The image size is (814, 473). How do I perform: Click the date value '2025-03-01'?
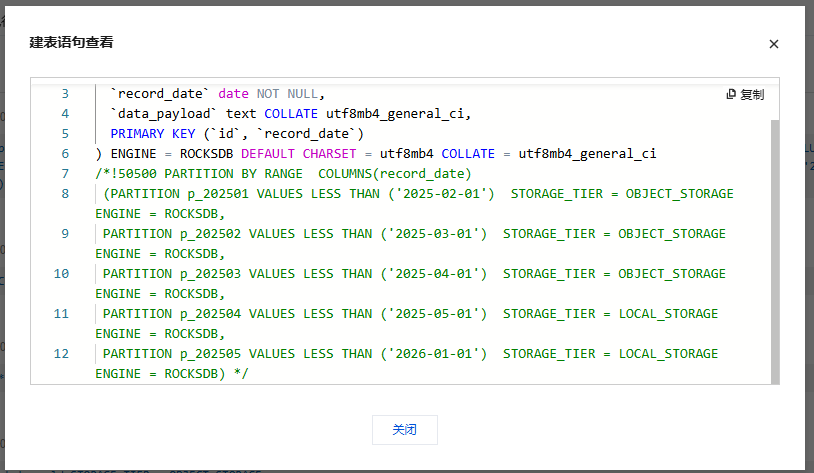[x=433, y=234]
